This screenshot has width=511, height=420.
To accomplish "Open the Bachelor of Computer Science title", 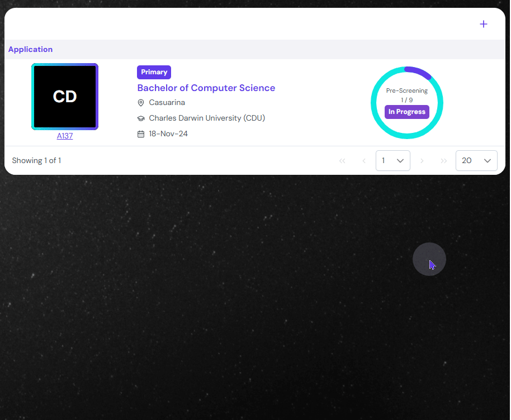I will (x=206, y=88).
